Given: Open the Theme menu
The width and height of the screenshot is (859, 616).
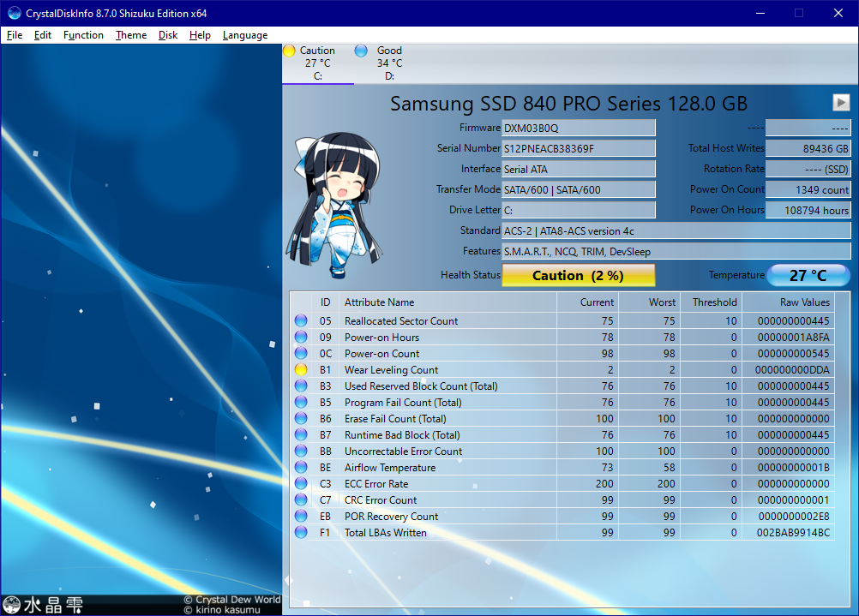Looking at the screenshot, I should [131, 35].
